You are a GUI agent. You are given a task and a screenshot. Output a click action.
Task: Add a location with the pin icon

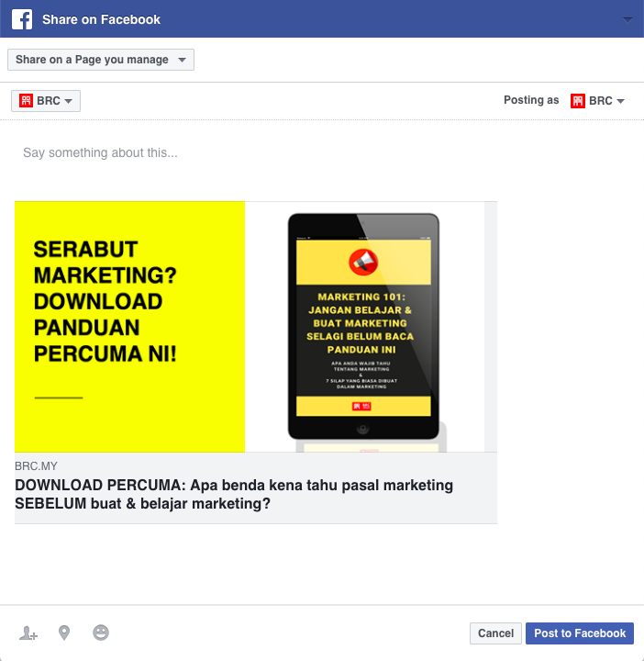[64, 633]
